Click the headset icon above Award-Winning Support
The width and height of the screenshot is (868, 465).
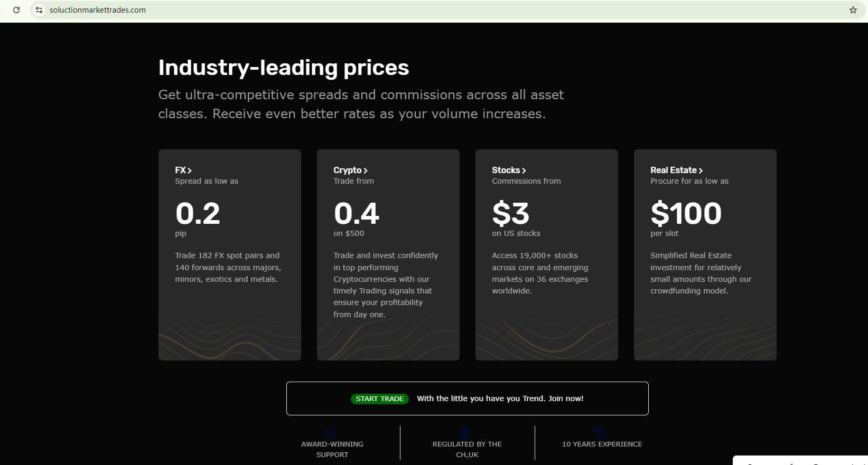pos(330,433)
